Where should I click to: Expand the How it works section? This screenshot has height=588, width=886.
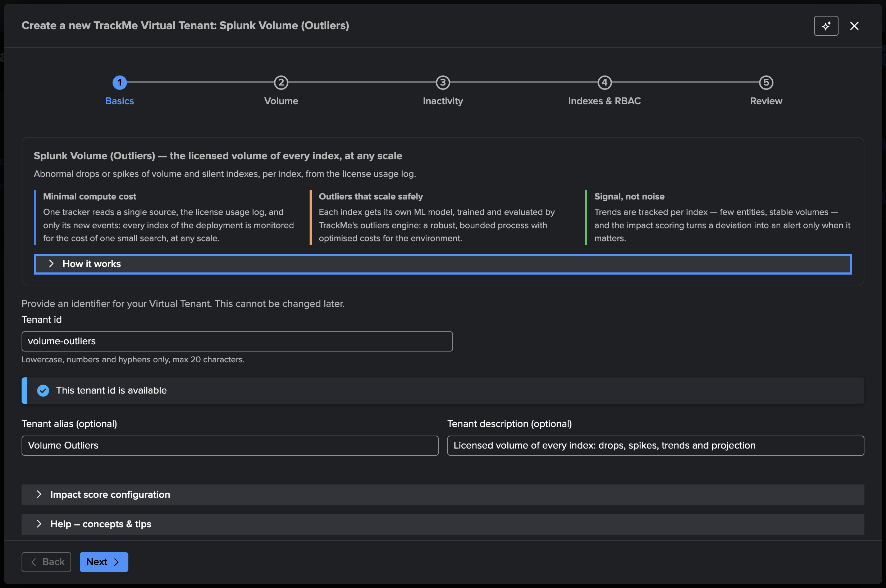(443, 264)
